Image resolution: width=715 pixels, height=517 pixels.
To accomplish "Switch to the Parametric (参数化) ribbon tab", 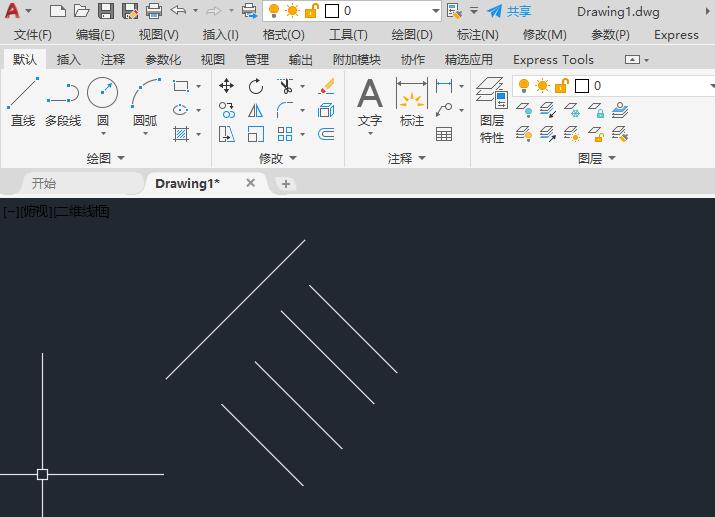I will tap(163, 59).
